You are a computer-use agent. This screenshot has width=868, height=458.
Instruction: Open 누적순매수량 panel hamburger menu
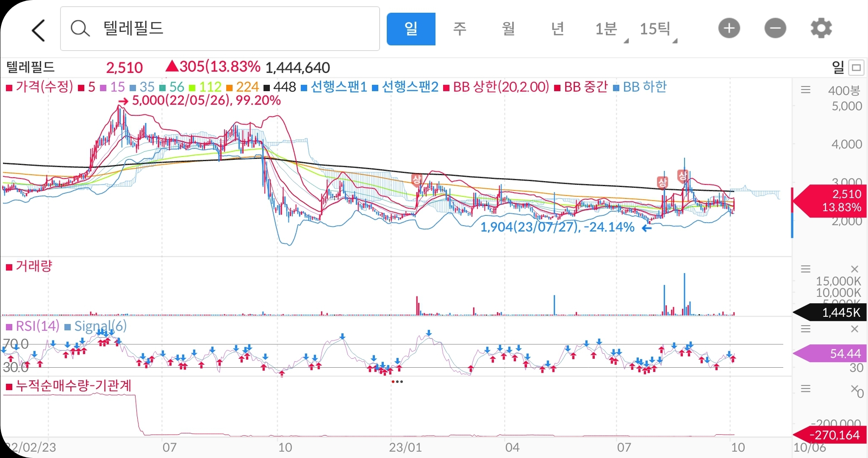[806, 388]
